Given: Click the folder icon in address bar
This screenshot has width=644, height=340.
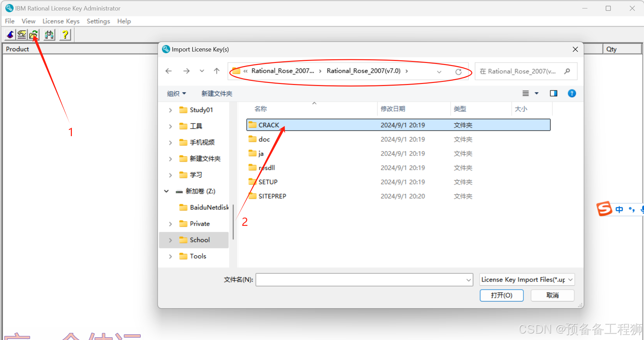Looking at the screenshot, I should [236, 71].
